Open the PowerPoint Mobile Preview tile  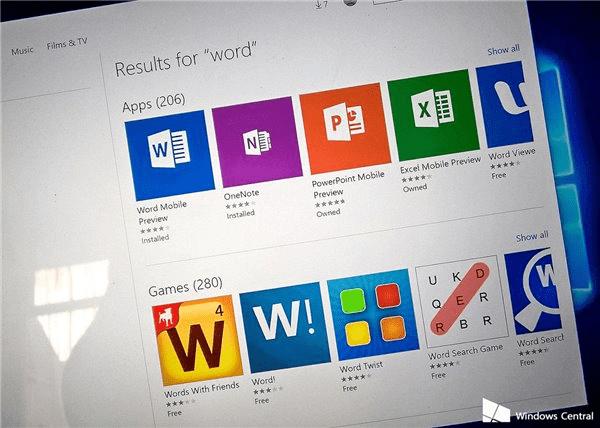pyautogui.click(x=345, y=129)
